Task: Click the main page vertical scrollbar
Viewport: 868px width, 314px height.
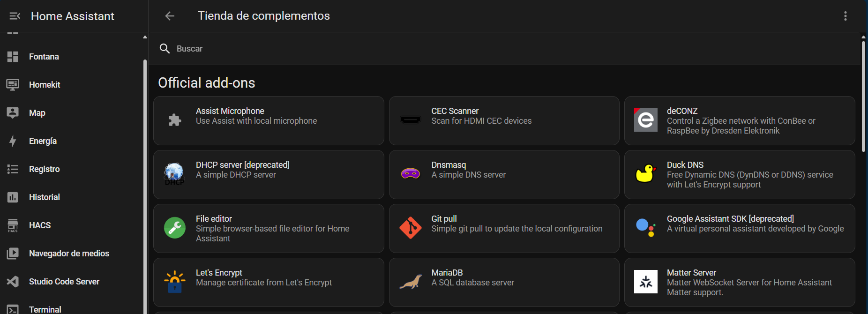Action: pyautogui.click(x=863, y=96)
